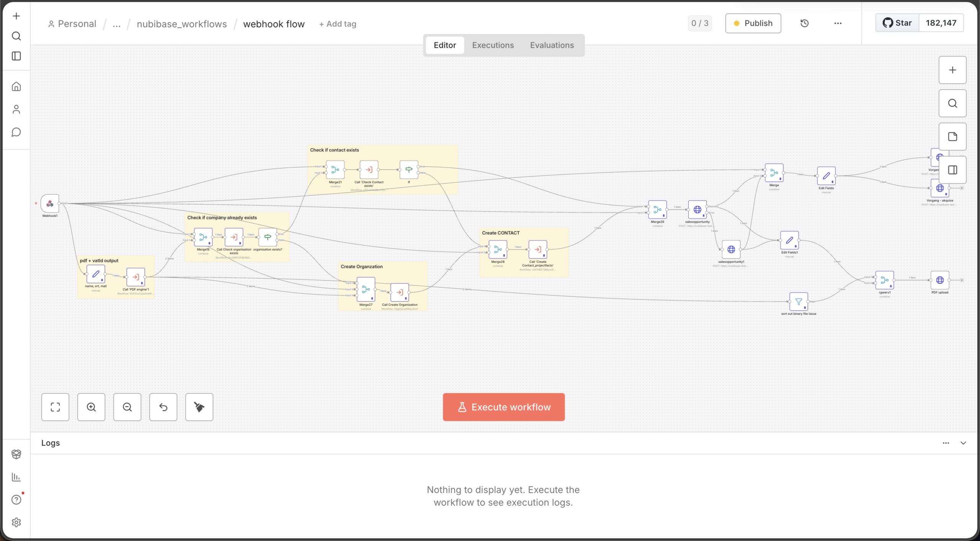This screenshot has width=980, height=541.
Task: Click the Publish button
Action: pyautogui.click(x=753, y=23)
